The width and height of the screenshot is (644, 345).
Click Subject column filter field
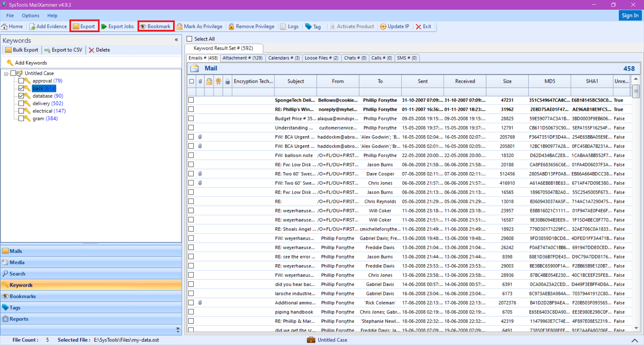296,92
